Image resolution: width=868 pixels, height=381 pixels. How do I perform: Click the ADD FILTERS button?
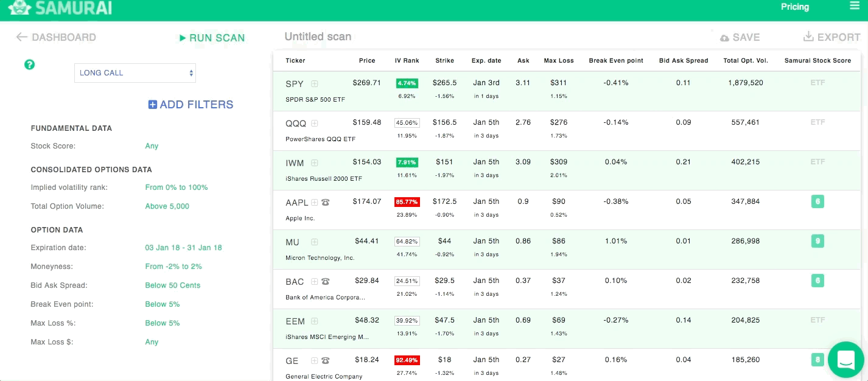[x=191, y=105]
